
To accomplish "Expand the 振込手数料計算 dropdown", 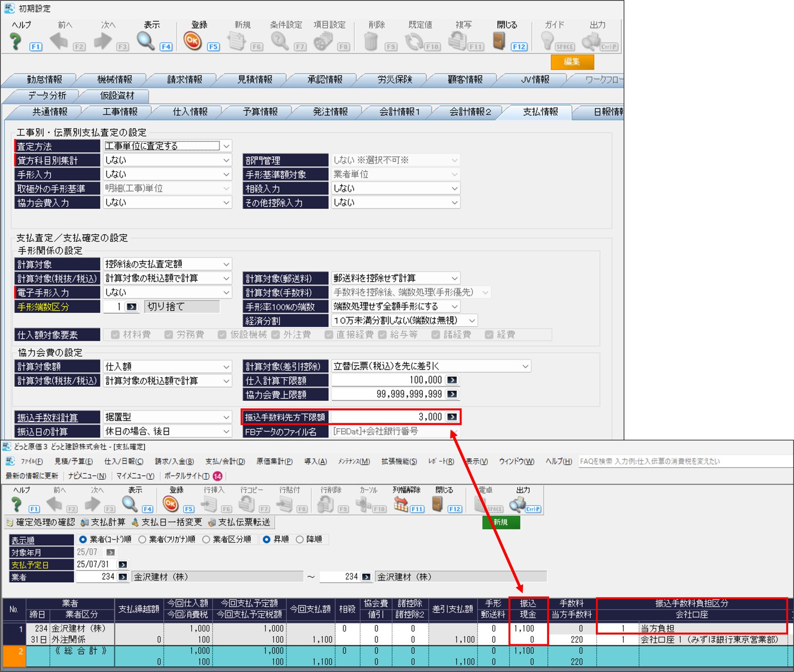I will point(226,417).
